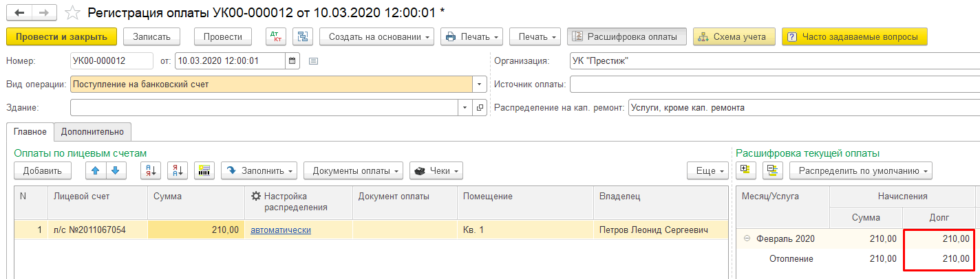Image resolution: width=980 pixels, height=279 pixels.
Task: Open Вид операции dropdown list
Action: 480,85
